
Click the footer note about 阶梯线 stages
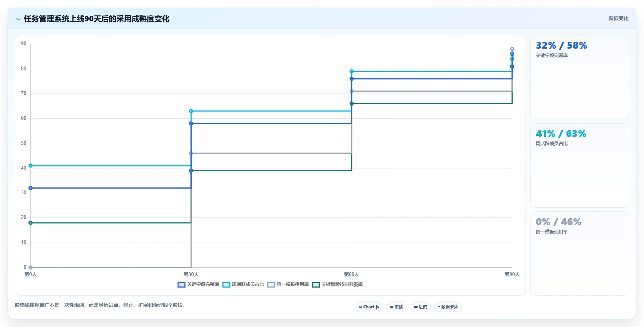(x=101, y=305)
